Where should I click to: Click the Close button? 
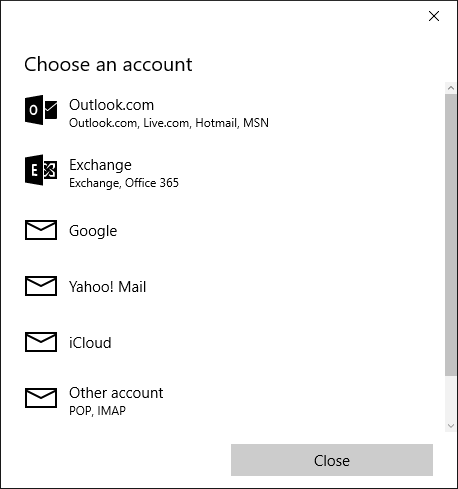tap(332, 460)
